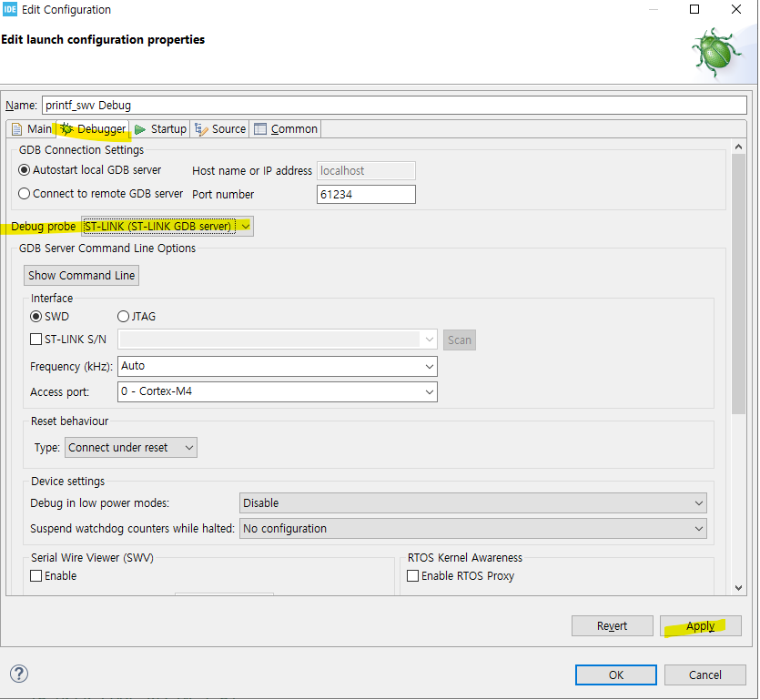Open the Reset behaviour Type dropdown
Viewport: 760px width, 700px height.
(131, 448)
